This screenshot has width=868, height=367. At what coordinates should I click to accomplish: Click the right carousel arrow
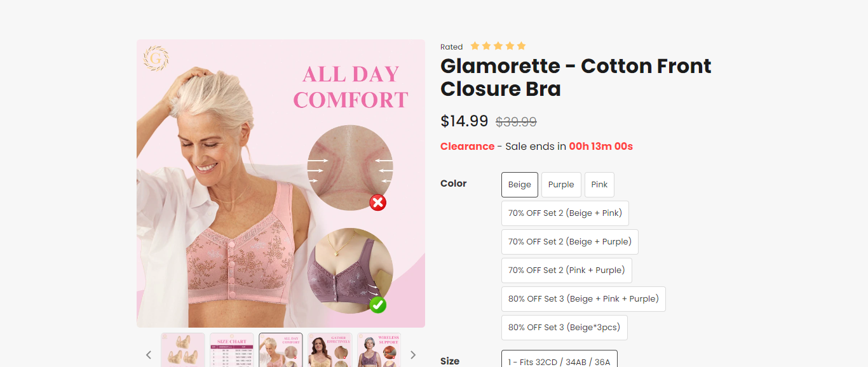413,354
